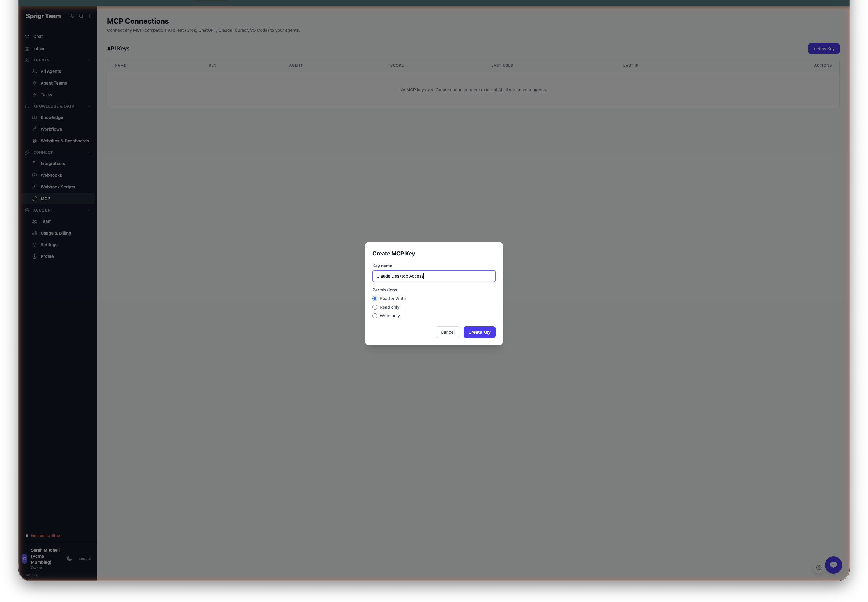Open Webhook Scripts via its code icon

(x=34, y=187)
